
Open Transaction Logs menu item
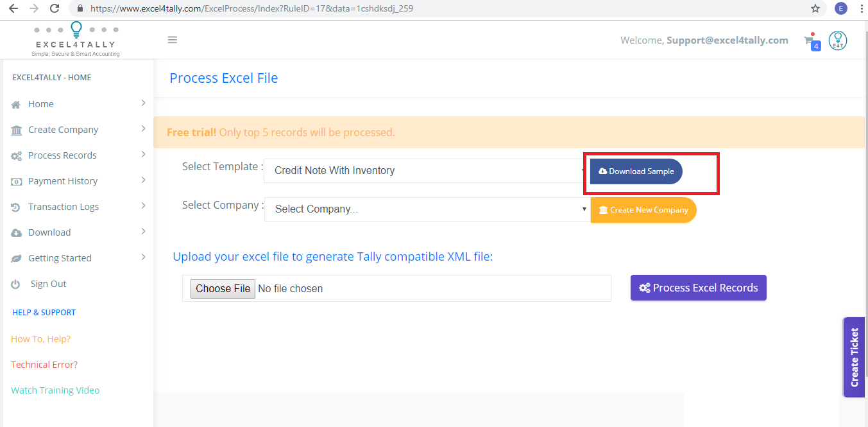pyautogui.click(x=64, y=207)
